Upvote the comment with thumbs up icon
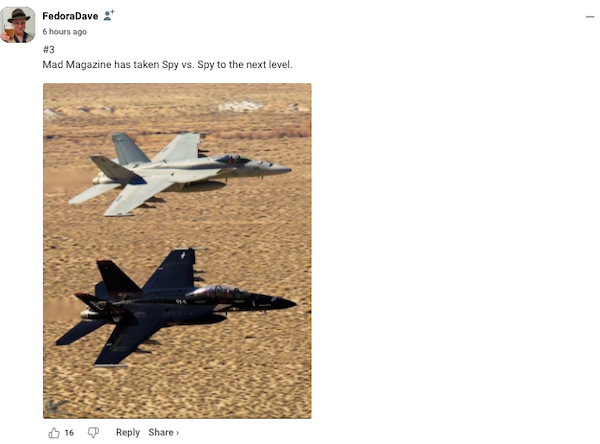600x444 pixels. click(x=54, y=433)
